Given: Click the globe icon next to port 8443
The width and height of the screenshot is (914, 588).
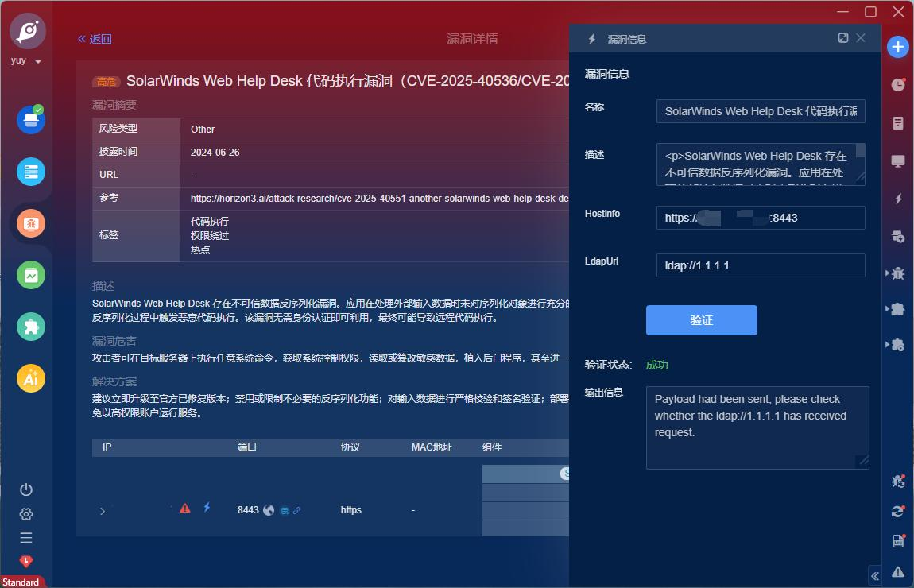Looking at the screenshot, I should coord(269,510).
